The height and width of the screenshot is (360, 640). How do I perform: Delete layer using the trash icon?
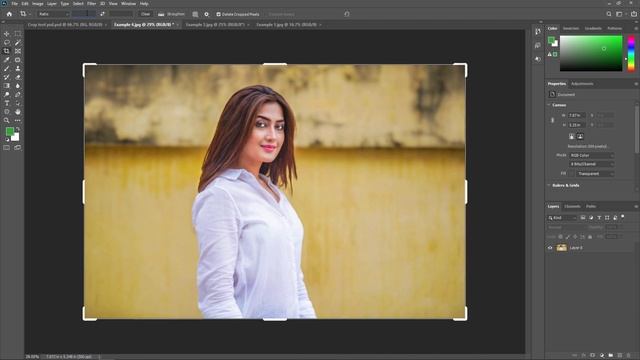(x=629, y=356)
